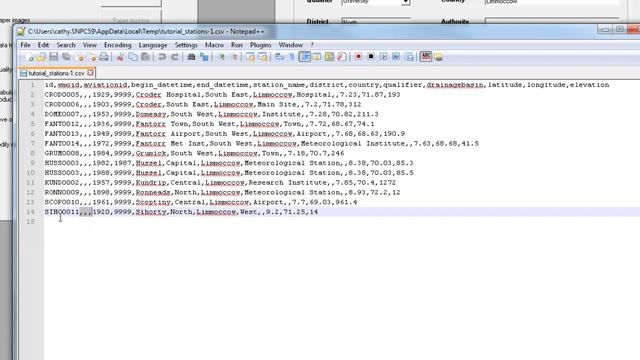This screenshot has width=640, height=360.
Task: Click the Zoom Out toolbar icon
Action: [234, 57]
